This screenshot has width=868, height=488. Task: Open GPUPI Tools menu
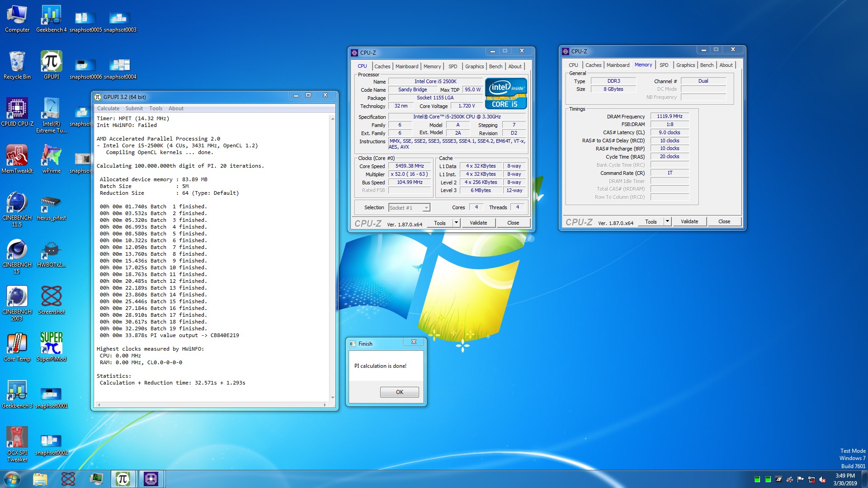(x=156, y=108)
